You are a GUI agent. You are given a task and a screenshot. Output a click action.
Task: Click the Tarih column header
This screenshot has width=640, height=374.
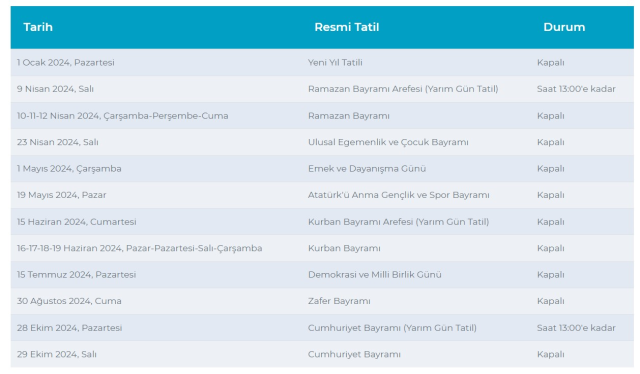coord(38,27)
